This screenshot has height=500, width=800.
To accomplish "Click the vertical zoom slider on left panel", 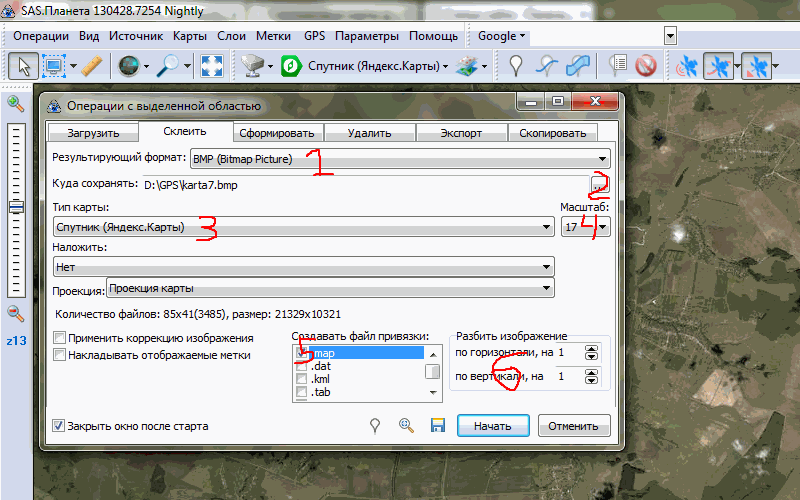I will 15,208.
